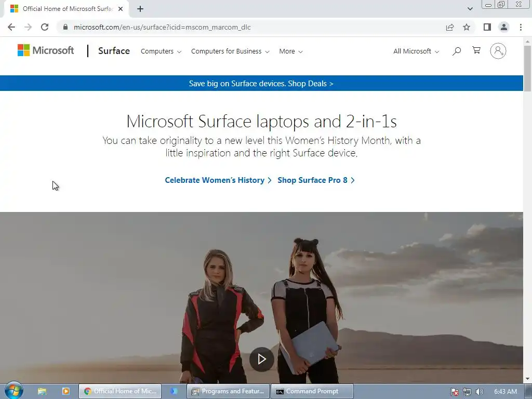The image size is (532, 399).
Task: Launch Windows Media Player from the taskbar
Action: click(x=66, y=391)
